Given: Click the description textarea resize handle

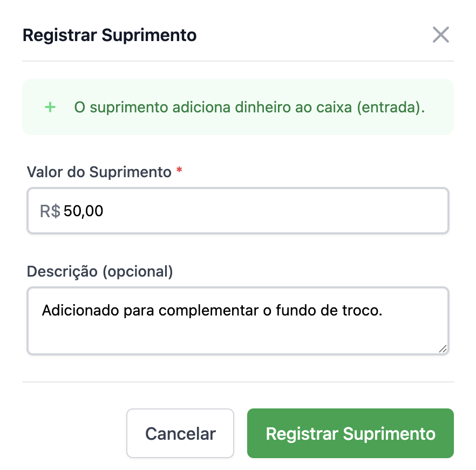Looking at the screenshot, I should tap(443, 348).
